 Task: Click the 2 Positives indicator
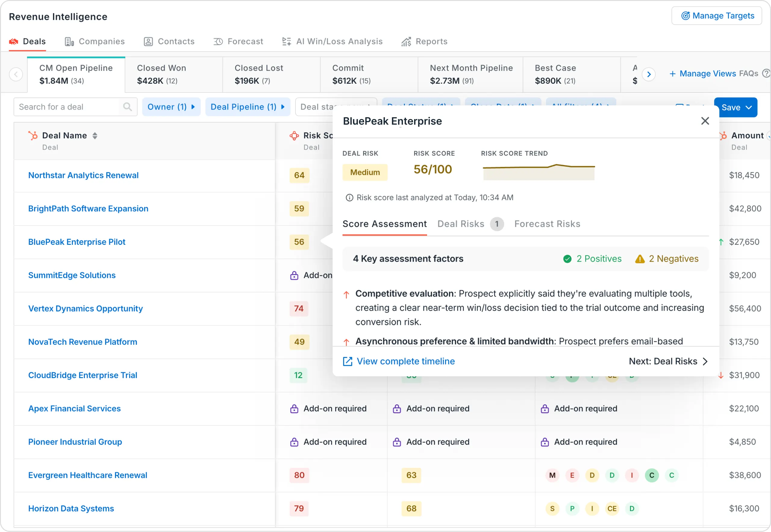coord(592,259)
